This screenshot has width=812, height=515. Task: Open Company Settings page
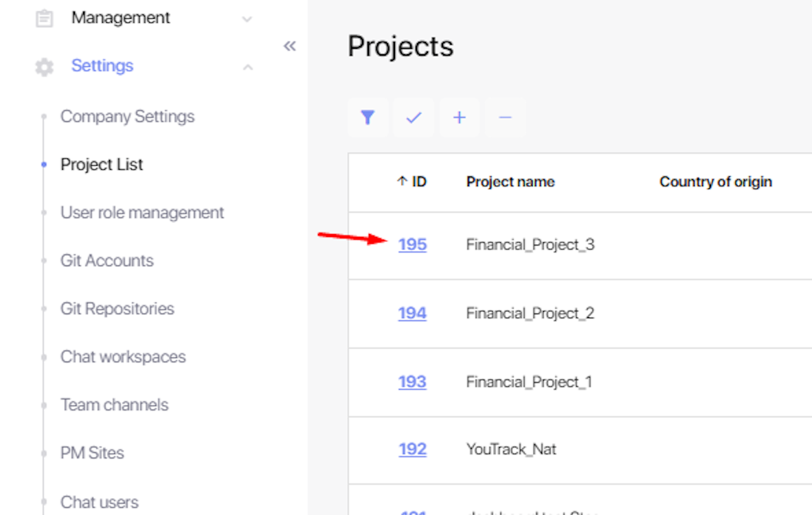(x=127, y=117)
